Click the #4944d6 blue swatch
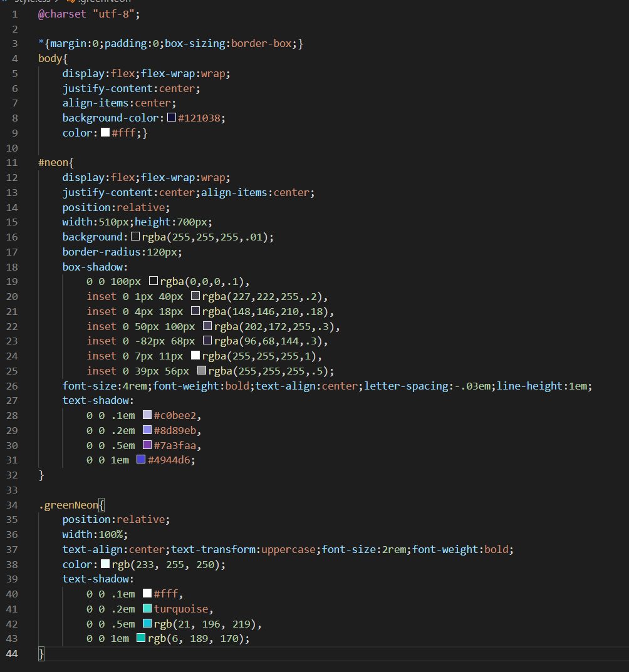 tap(141, 460)
